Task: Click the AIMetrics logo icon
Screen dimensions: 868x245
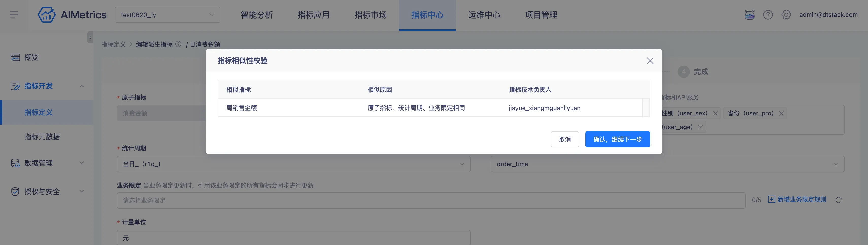Action: (46, 15)
